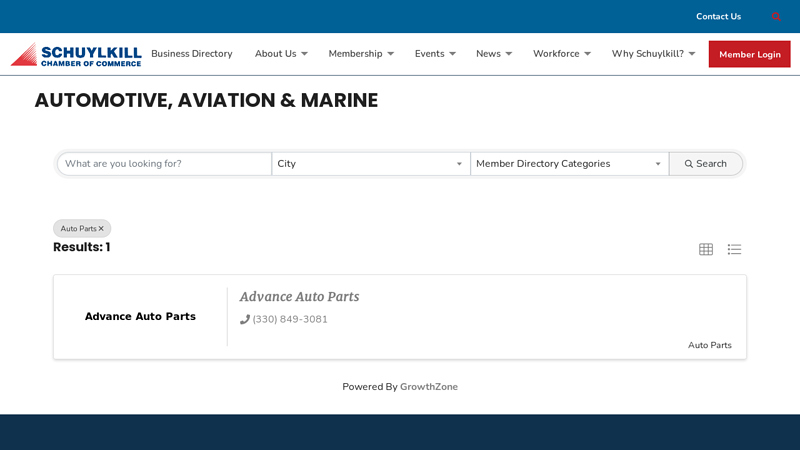
Task: Open Member Directory Categories dropdown
Action: tap(569, 164)
